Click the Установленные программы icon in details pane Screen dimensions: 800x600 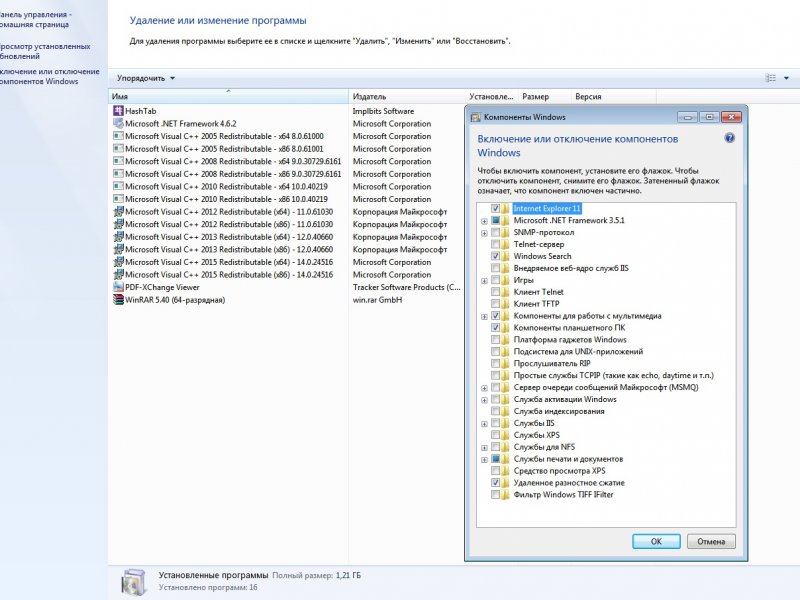[135, 582]
